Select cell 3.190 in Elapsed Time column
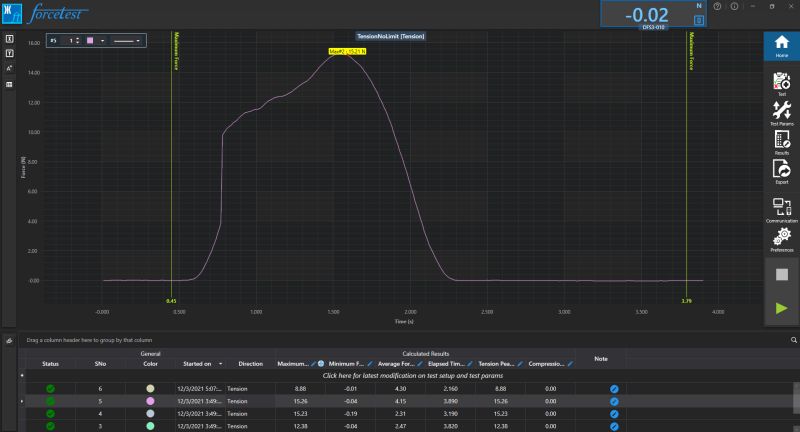The height and width of the screenshot is (432, 800). (x=451, y=414)
